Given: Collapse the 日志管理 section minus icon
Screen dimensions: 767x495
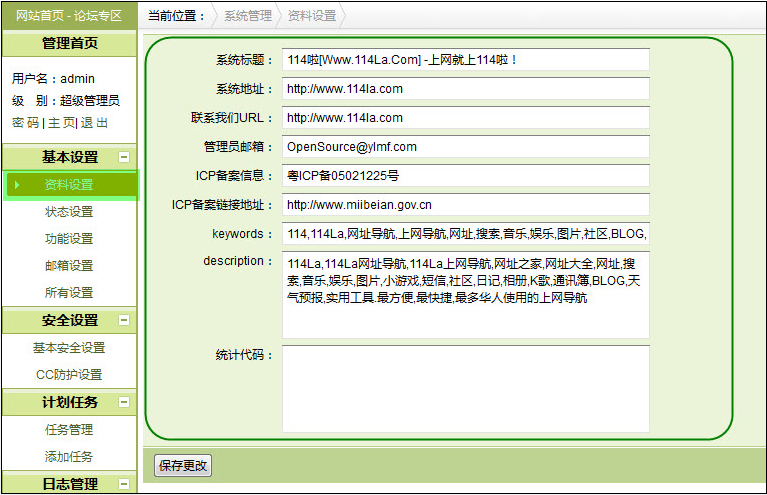Looking at the screenshot, I should 124,484.
